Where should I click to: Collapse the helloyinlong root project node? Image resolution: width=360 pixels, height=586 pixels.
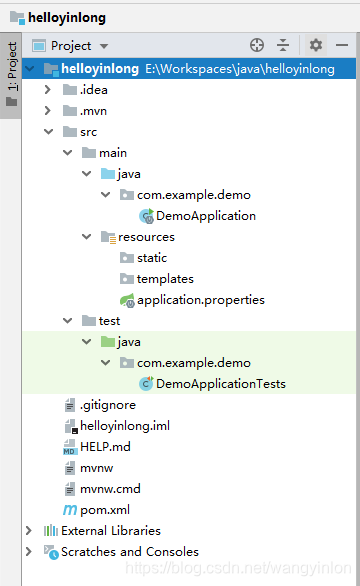point(30,68)
